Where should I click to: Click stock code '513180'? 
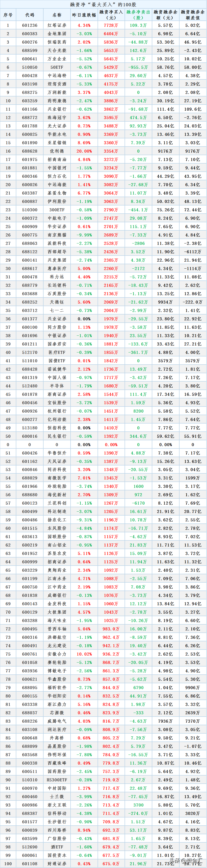pos(30,428)
